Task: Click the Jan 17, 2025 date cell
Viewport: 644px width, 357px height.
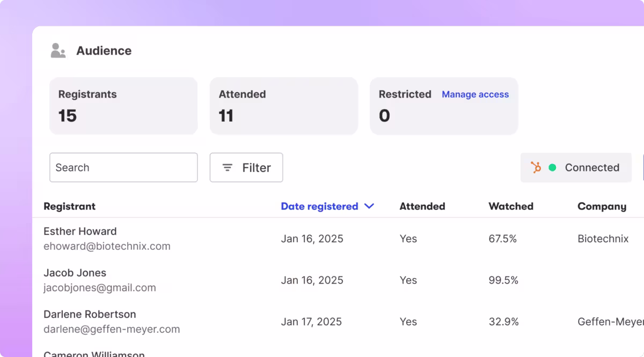Action: coord(311,322)
